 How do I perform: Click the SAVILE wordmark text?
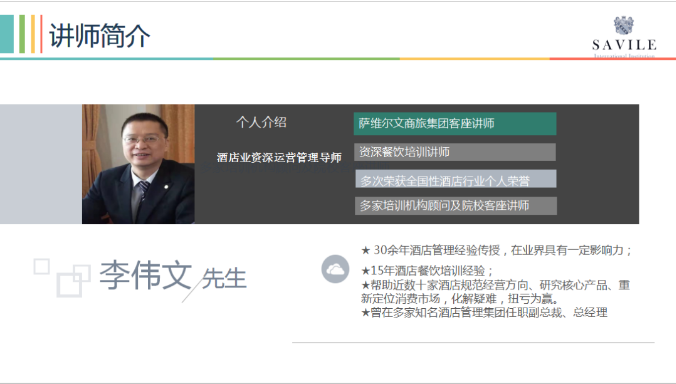coord(624,45)
